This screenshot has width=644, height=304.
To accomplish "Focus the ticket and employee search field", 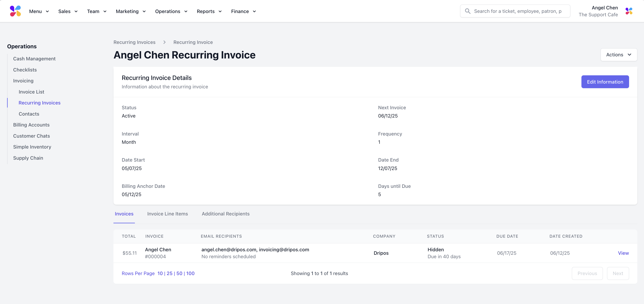I will point(518,11).
